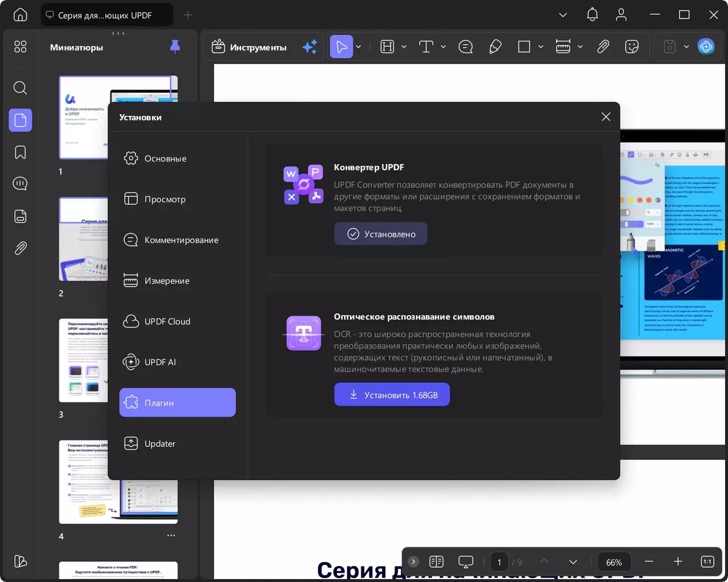Image resolution: width=728 pixels, height=582 pixels.
Task: Open notifications bell
Action: tap(593, 15)
